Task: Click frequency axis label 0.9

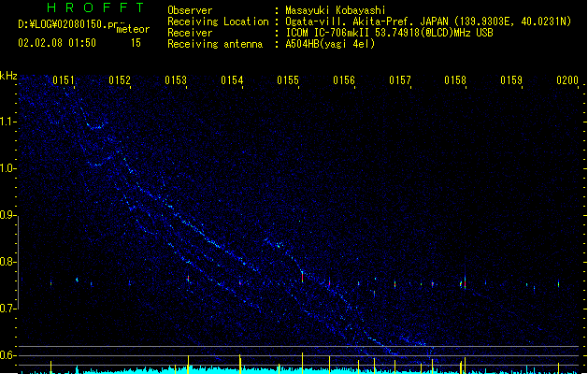Action: pyautogui.click(x=7, y=215)
